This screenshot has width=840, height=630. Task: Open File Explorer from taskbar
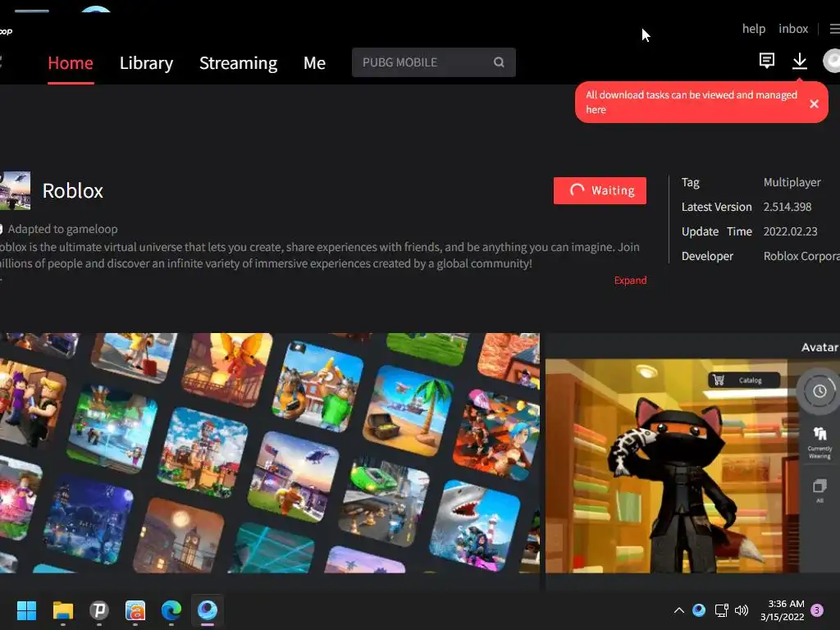pos(62,609)
